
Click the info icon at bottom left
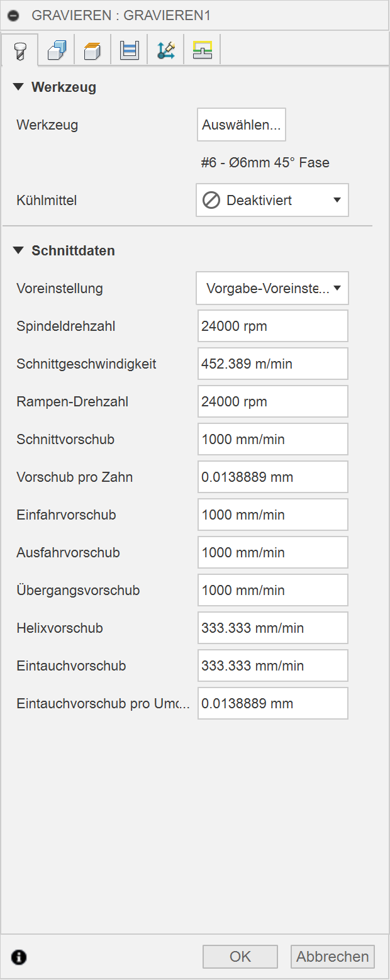(x=19, y=957)
